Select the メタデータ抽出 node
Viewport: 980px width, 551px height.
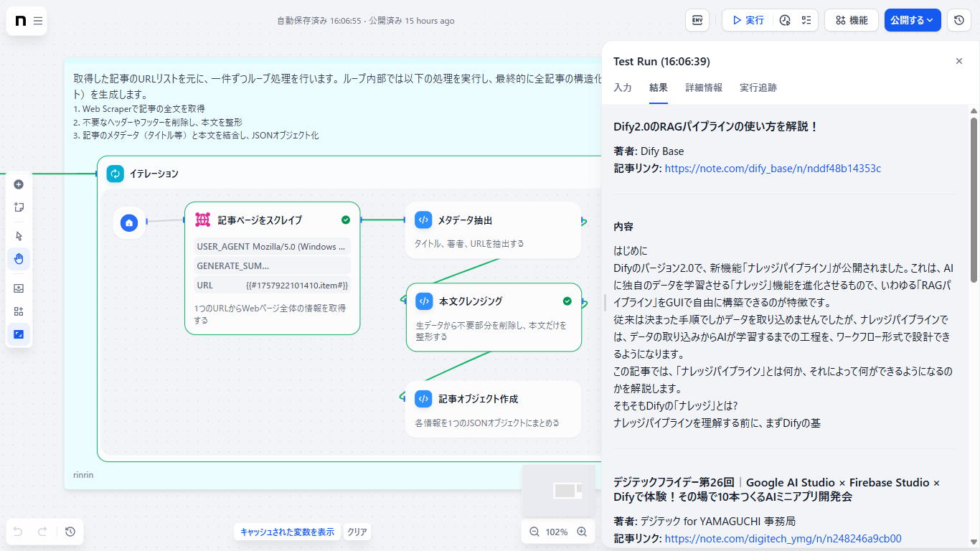(x=493, y=230)
